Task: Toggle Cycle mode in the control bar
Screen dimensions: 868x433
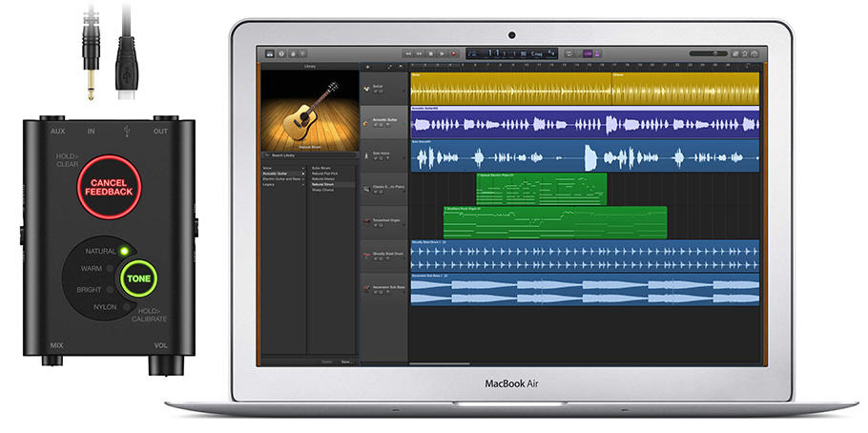Action: (x=569, y=53)
